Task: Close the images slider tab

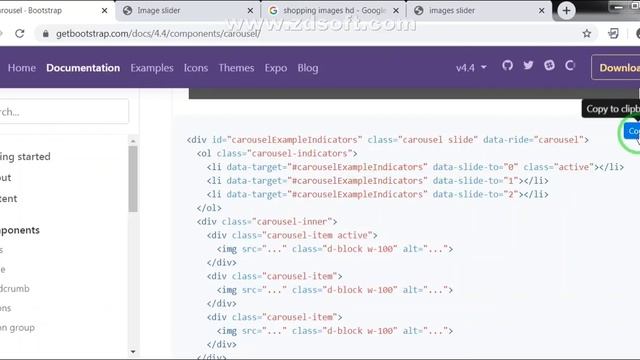Action: coord(542,11)
